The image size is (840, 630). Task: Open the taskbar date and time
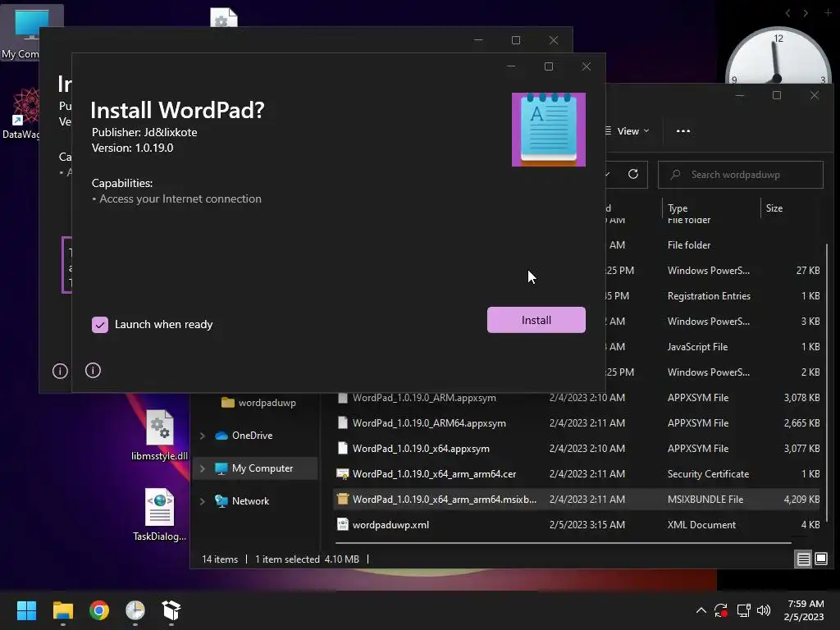click(805, 610)
